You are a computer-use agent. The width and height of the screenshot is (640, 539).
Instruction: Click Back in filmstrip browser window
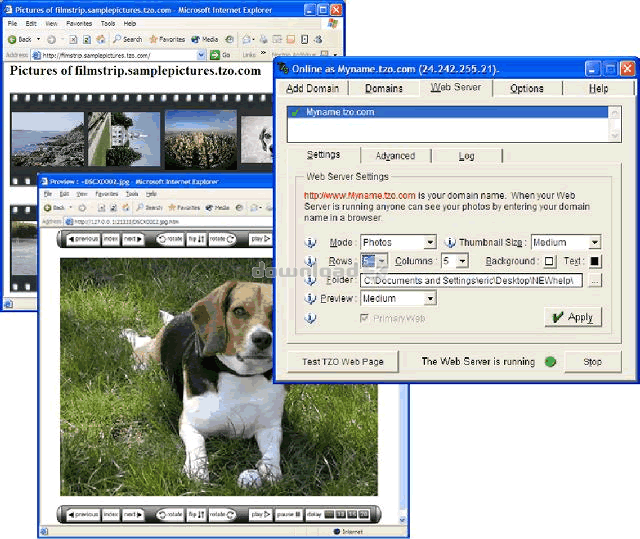pyautogui.click(x=20, y=39)
